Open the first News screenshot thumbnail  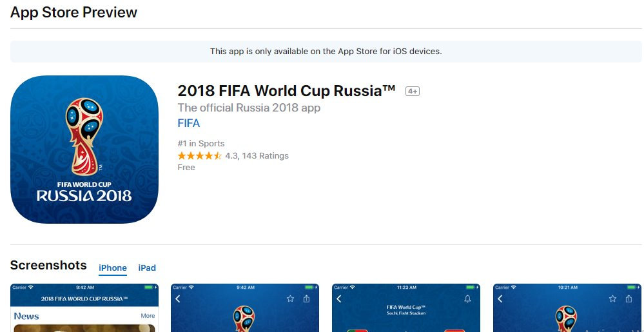click(84, 308)
